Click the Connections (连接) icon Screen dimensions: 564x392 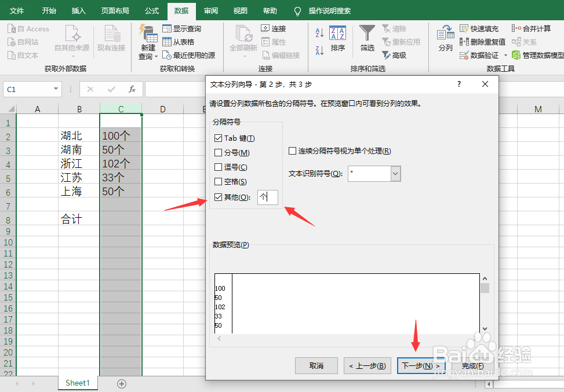265,28
